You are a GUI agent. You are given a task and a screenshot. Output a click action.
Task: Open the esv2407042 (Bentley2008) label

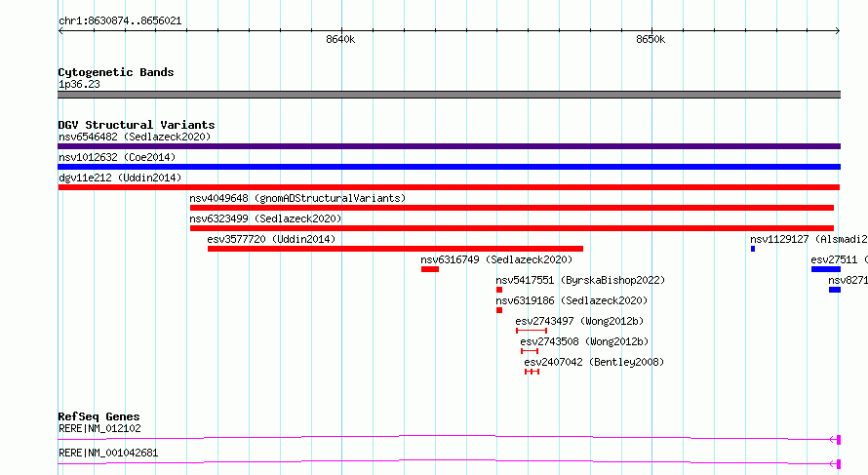click(594, 362)
